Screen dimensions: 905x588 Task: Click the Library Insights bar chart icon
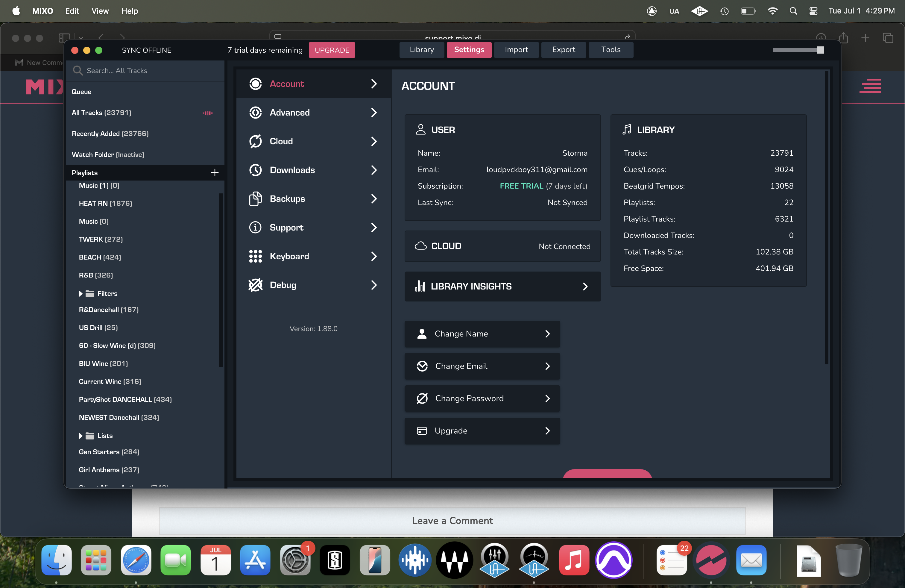click(x=420, y=287)
